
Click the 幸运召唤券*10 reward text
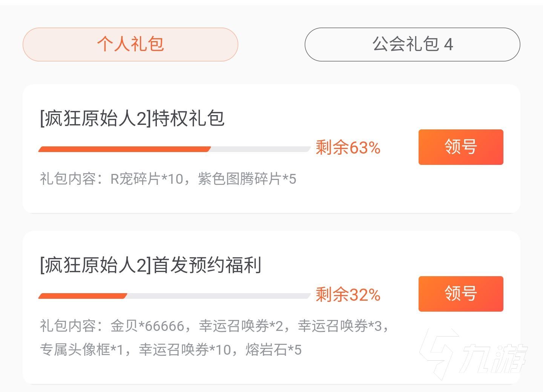tap(185, 350)
